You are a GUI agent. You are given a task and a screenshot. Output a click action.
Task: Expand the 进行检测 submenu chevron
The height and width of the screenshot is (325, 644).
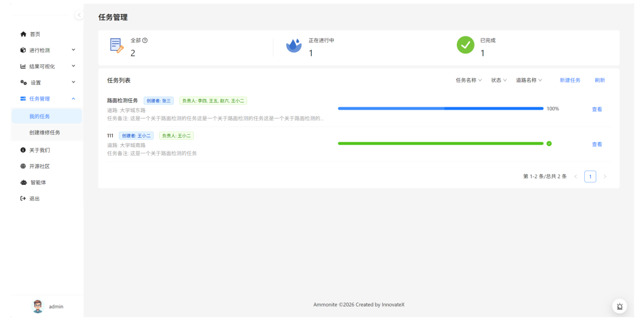73,49
